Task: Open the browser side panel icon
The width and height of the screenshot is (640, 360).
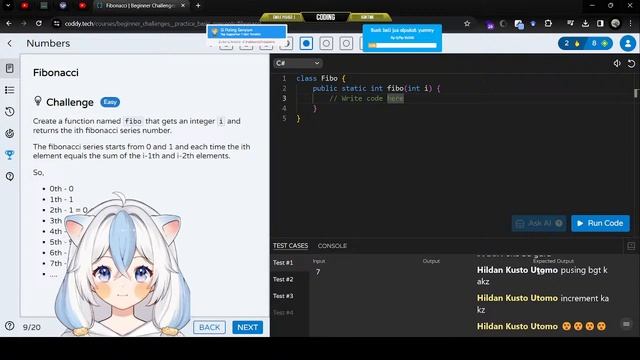Action: [600, 24]
